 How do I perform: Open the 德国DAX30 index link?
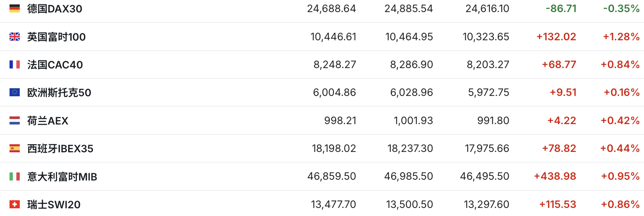(x=55, y=9)
